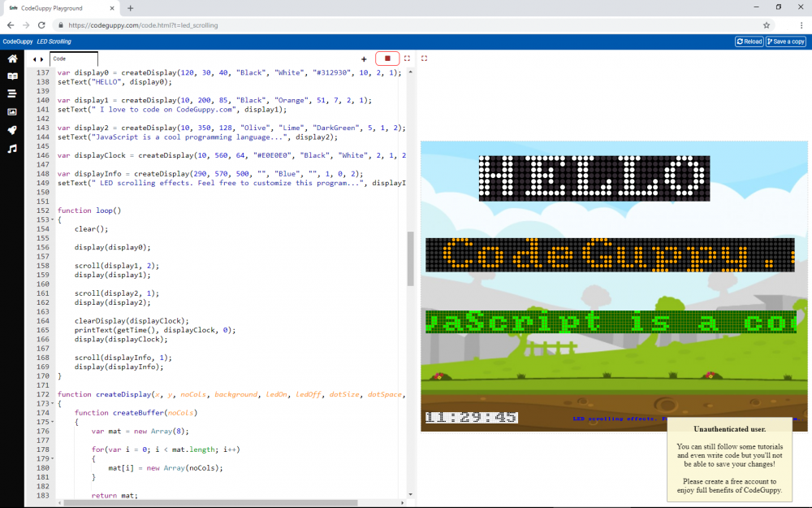This screenshot has height=508, width=812.
Task: Click the 'I love to code' setText line
Action: click(x=172, y=110)
